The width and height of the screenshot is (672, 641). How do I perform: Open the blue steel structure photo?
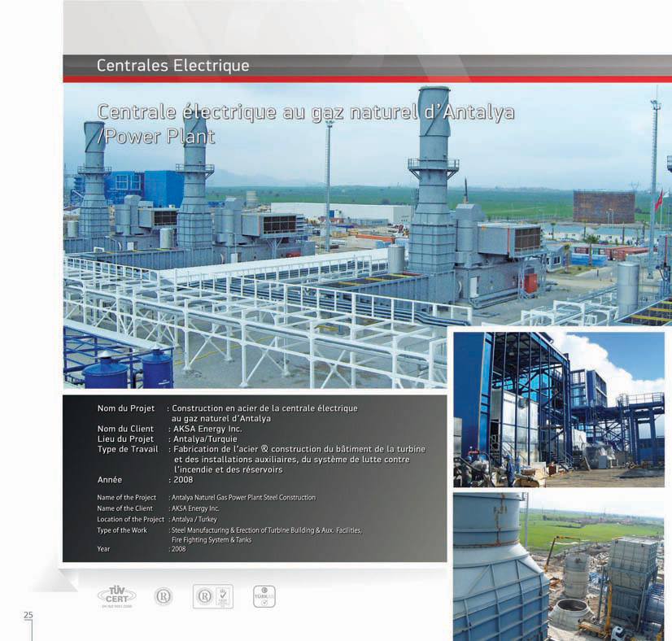[559, 409]
